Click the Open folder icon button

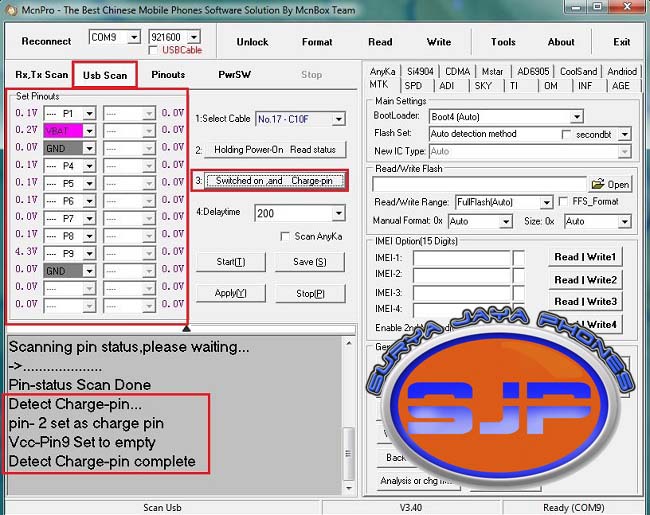click(610, 185)
